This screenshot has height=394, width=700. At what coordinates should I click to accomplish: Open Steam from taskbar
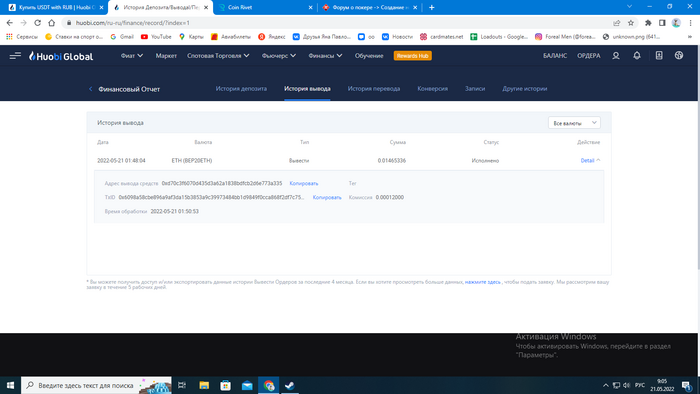pyautogui.click(x=290, y=385)
